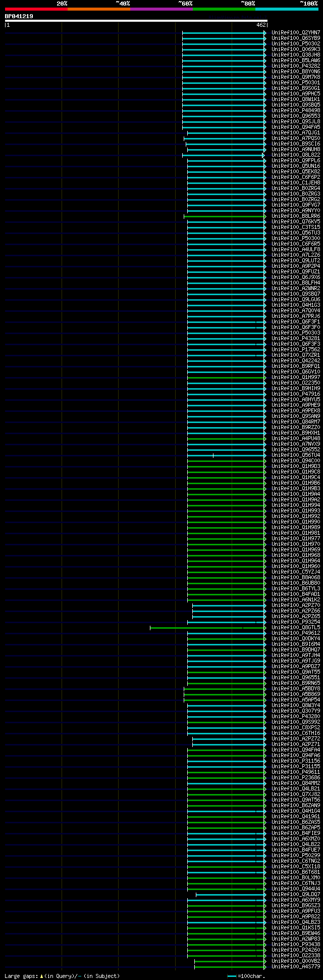
Task: Click the red 20% identity legend segment
Action: click(x=36, y=9)
